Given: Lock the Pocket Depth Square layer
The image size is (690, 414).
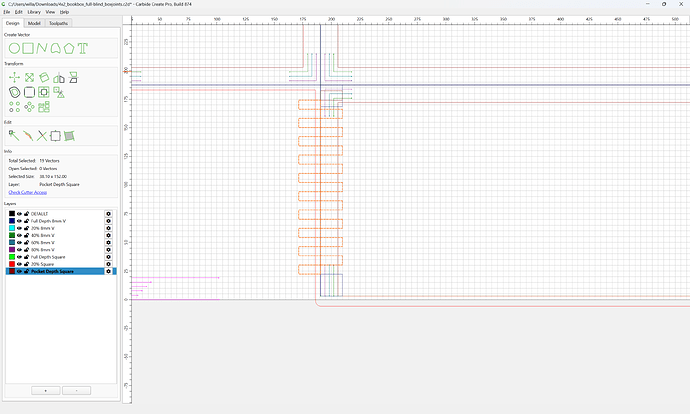Looking at the screenshot, I should 26,271.
